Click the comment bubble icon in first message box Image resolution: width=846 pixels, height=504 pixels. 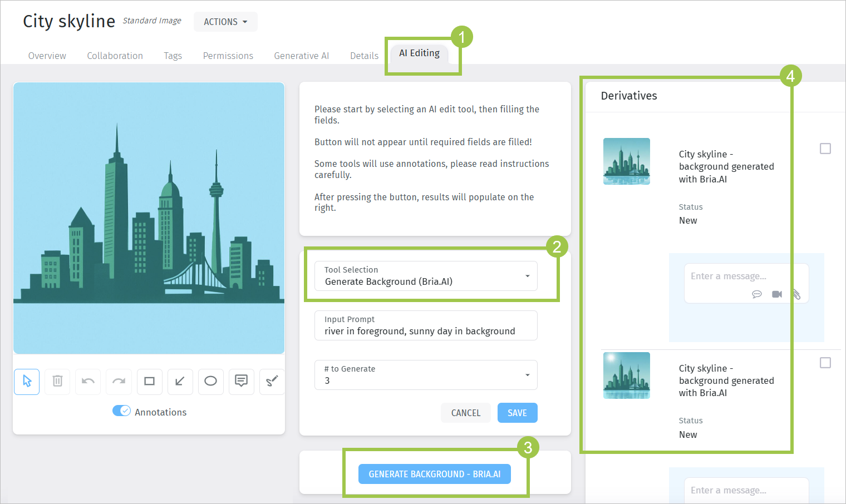point(757,294)
